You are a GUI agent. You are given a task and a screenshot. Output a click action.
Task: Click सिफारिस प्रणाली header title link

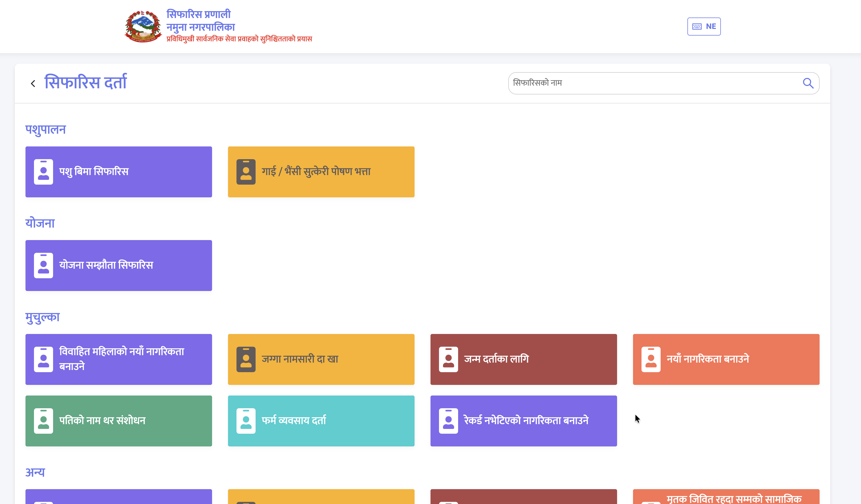(199, 14)
